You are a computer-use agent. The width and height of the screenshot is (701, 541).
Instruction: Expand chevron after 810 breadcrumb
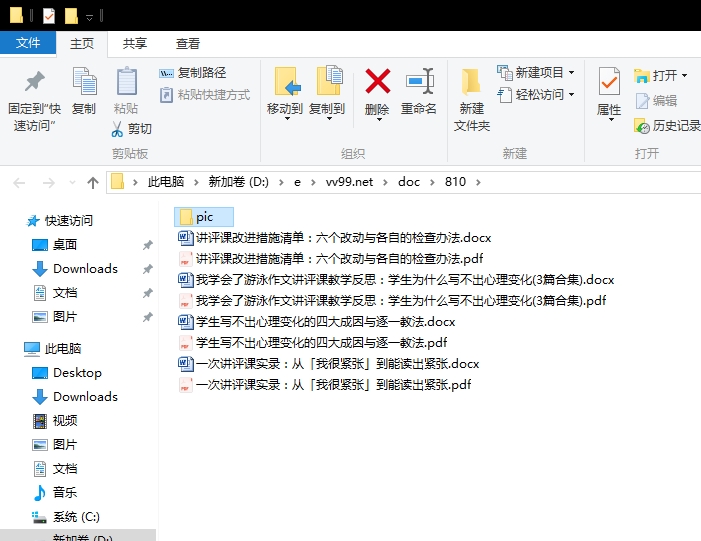pyautogui.click(x=478, y=182)
